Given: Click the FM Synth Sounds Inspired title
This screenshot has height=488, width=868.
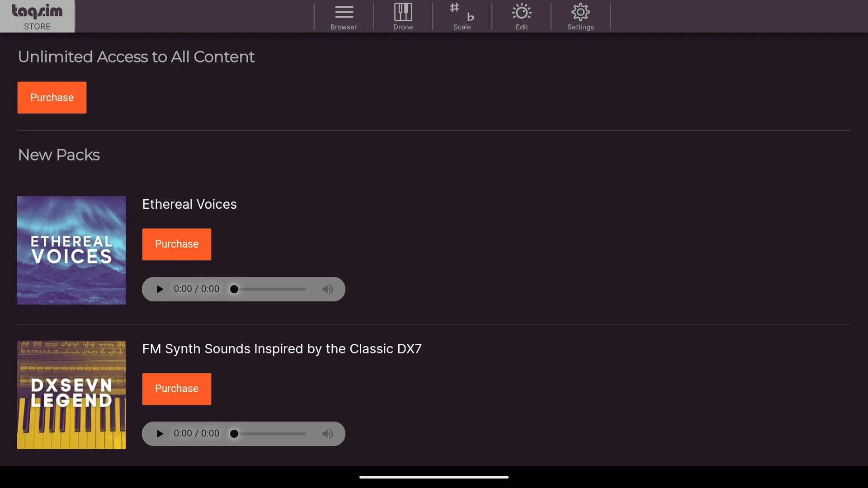Looking at the screenshot, I should (282, 349).
